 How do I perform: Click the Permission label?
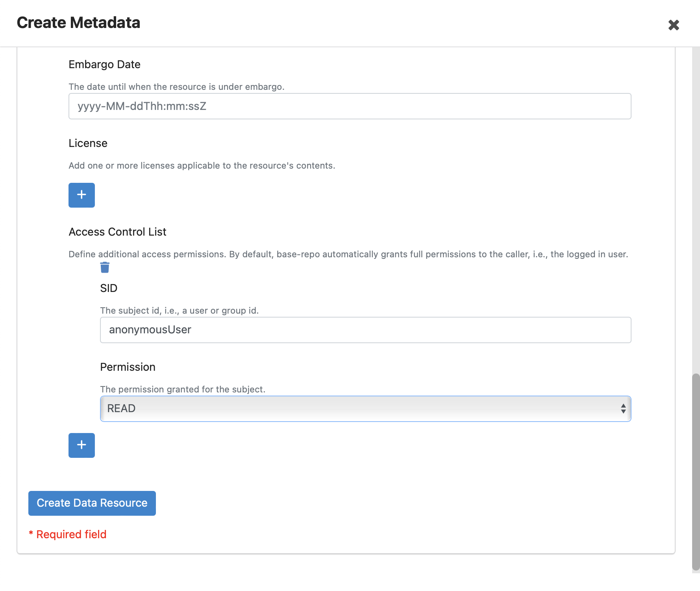[128, 367]
